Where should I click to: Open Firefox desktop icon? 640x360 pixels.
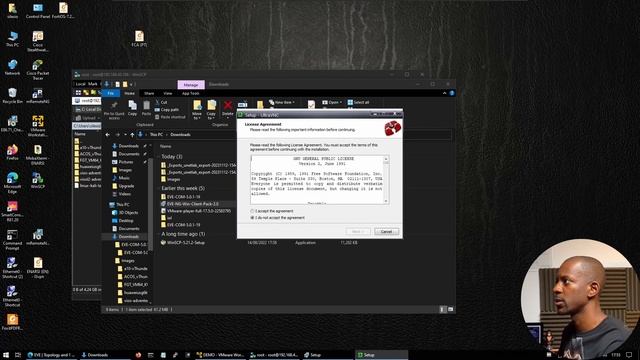point(12,152)
